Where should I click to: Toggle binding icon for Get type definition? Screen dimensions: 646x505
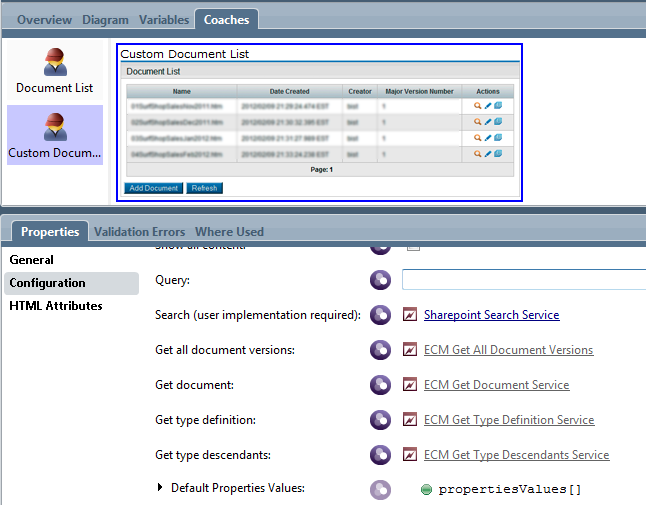click(380, 420)
